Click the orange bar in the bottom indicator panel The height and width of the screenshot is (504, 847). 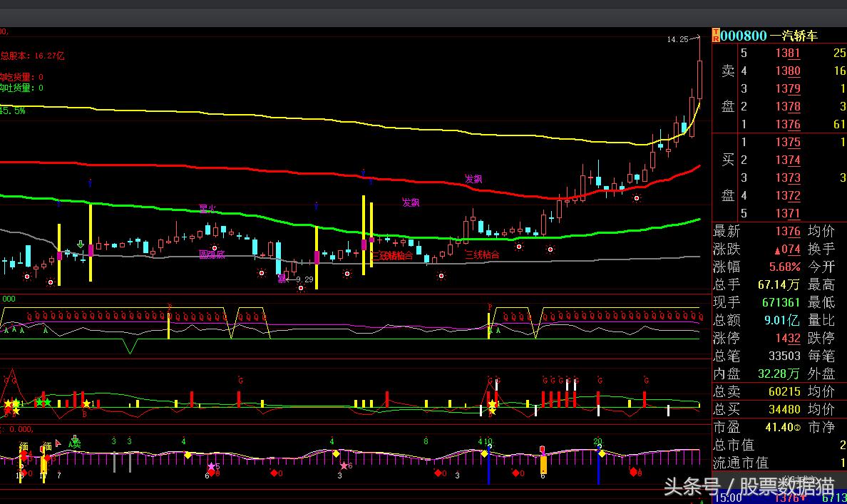pyautogui.click(x=543, y=465)
